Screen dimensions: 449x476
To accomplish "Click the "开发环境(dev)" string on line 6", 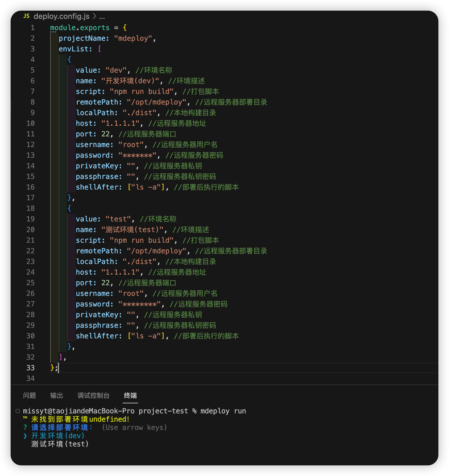I will point(130,81).
